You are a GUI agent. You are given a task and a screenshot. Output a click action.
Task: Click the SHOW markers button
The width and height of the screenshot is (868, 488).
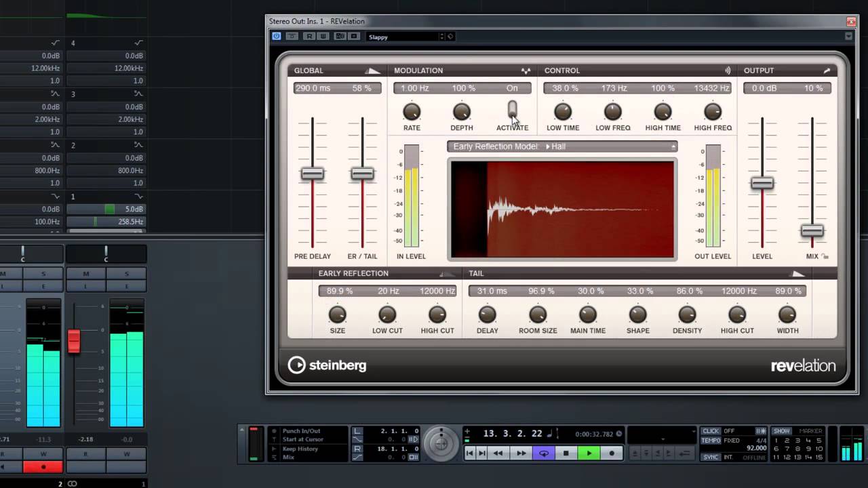[782, 431]
